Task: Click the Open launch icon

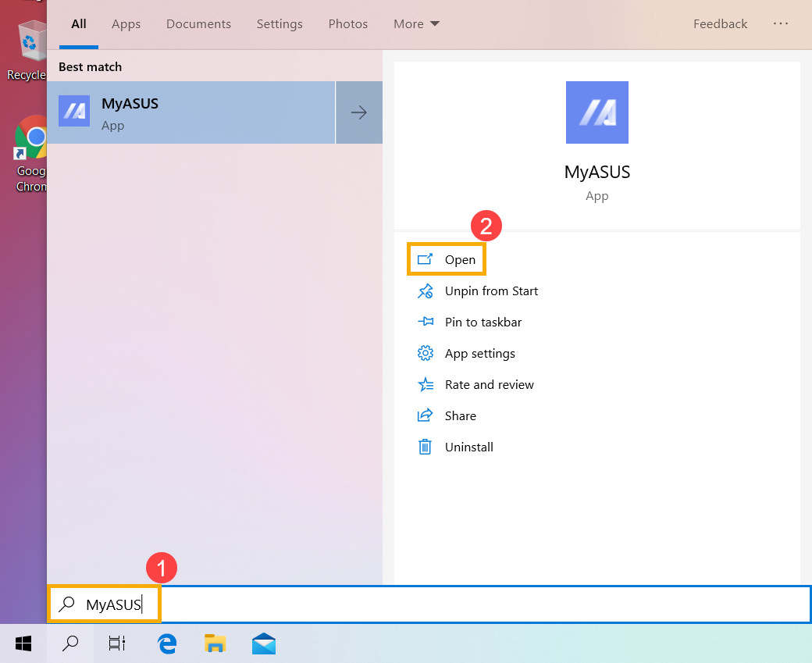Action: [426, 259]
